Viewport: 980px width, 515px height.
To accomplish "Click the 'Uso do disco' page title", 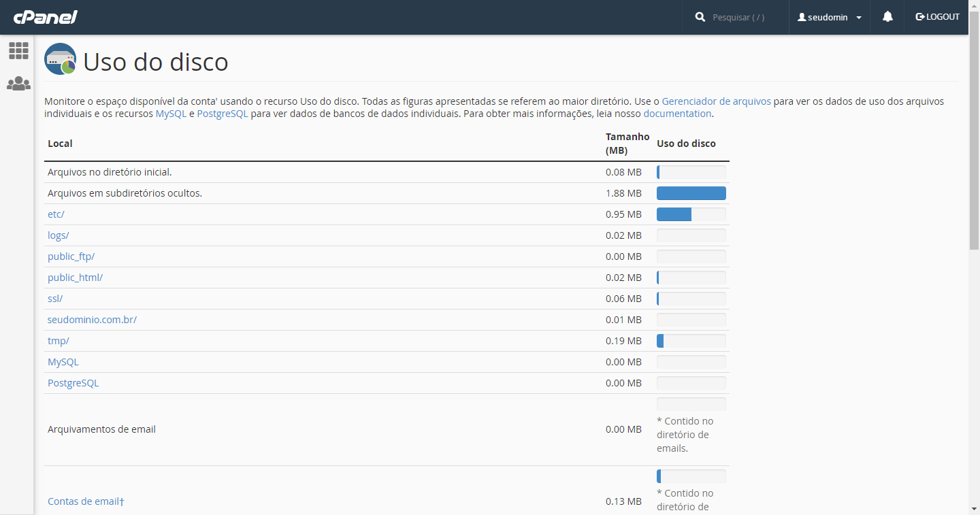I will (155, 62).
